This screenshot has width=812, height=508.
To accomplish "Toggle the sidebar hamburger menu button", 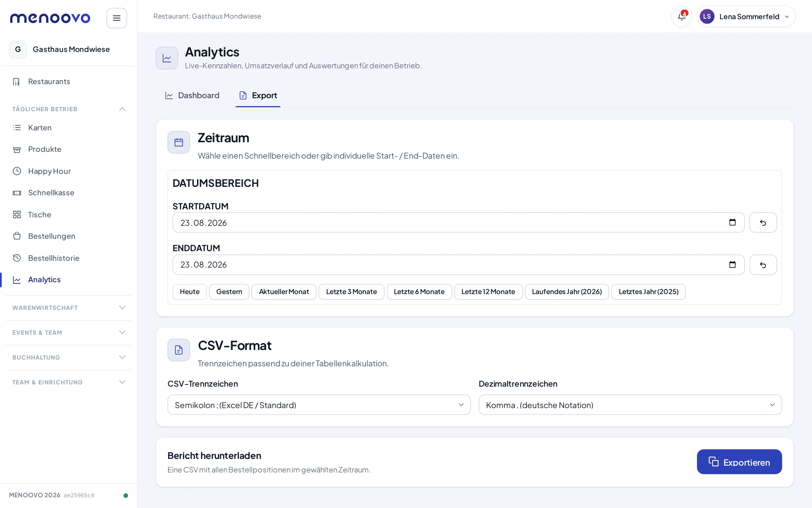I will coord(116,18).
